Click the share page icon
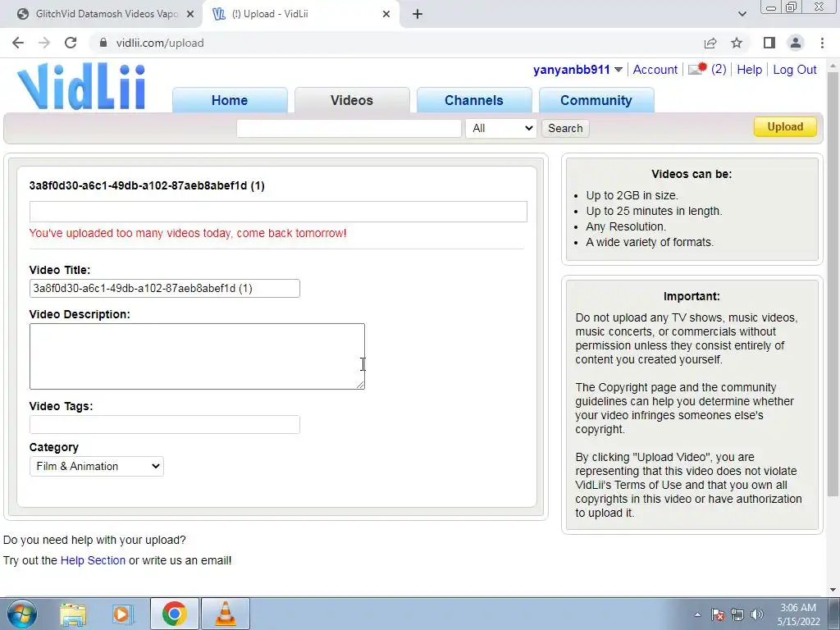This screenshot has width=840, height=630. point(710,43)
